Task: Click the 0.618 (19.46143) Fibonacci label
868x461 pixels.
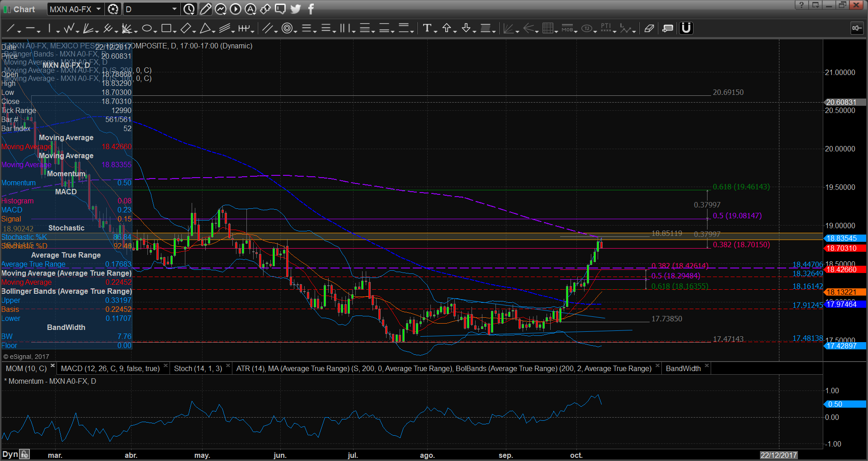Action: (741, 187)
